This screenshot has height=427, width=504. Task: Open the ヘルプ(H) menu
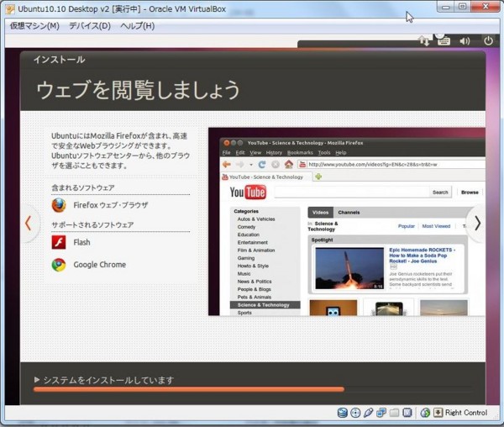click(137, 26)
